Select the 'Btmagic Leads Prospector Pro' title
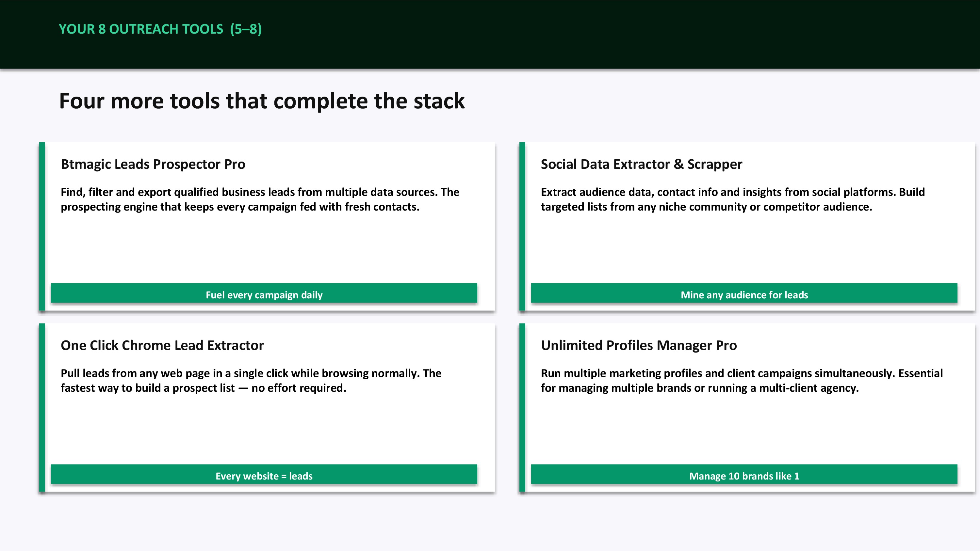 pos(153,164)
